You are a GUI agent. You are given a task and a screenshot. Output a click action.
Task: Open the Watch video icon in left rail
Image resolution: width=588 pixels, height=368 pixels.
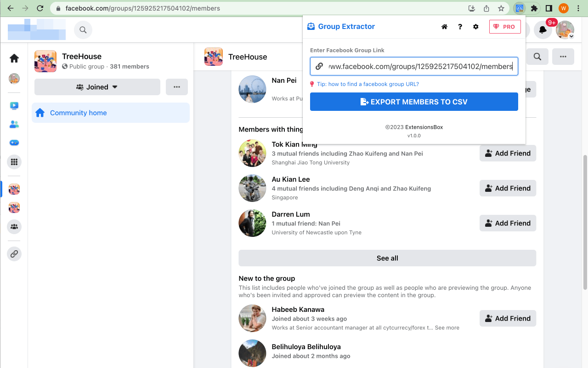tap(14, 106)
